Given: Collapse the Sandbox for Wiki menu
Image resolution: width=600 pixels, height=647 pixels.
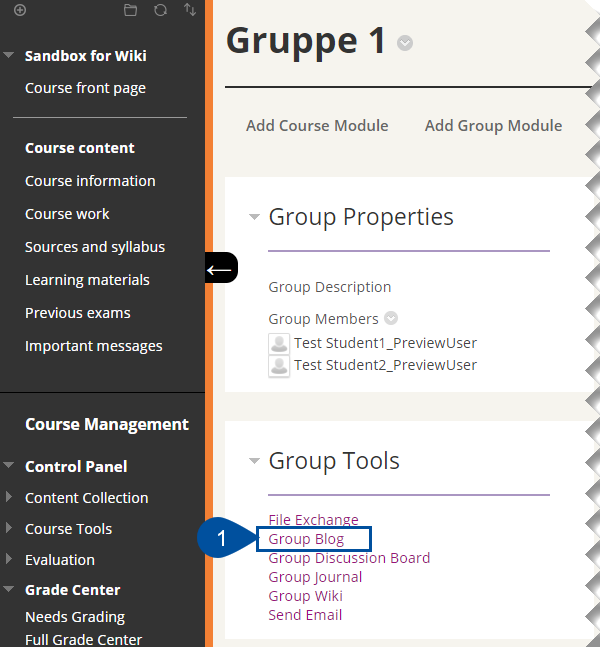Looking at the screenshot, I should click(9, 55).
